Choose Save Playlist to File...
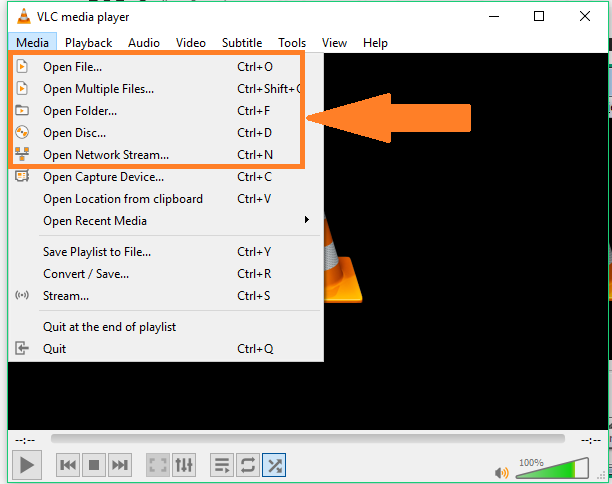Screen dimensions: 612x484 (166, 252)
